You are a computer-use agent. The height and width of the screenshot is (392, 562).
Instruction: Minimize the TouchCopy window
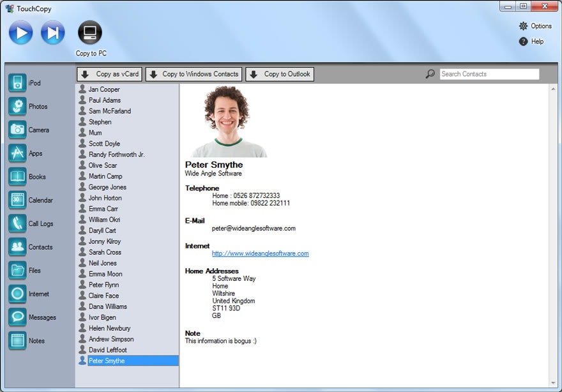tap(508, 6)
